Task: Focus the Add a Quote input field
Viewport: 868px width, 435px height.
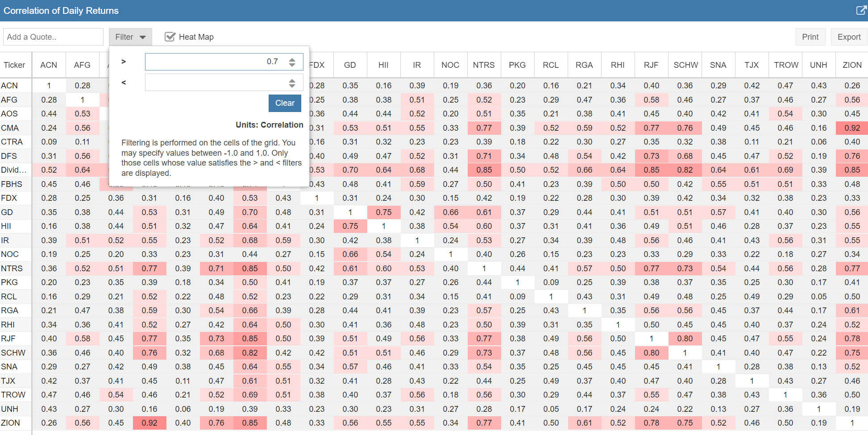Action: 53,37
